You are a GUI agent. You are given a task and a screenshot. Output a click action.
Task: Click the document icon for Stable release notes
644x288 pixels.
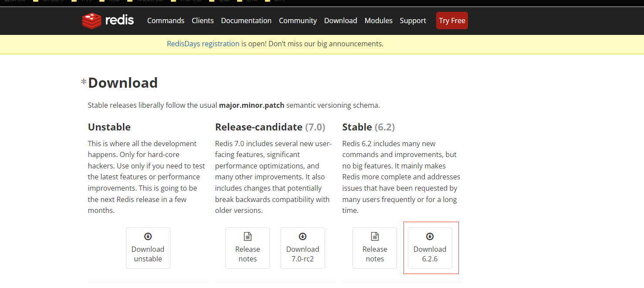(x=375, y=237)
